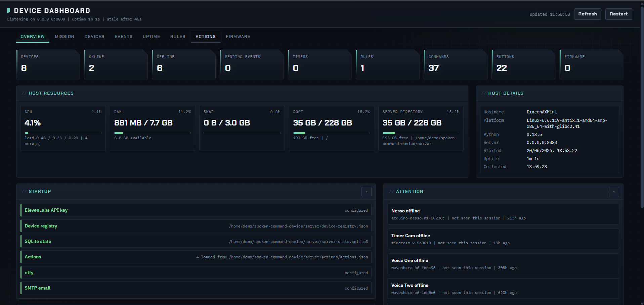Click the page vertical scrollbar

click(x=642, y=107)
